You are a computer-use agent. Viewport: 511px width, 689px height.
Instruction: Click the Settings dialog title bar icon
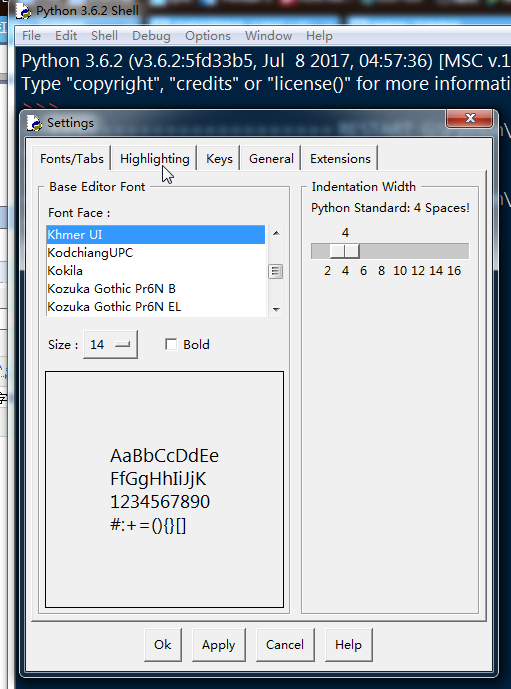(x=34, y=123)
